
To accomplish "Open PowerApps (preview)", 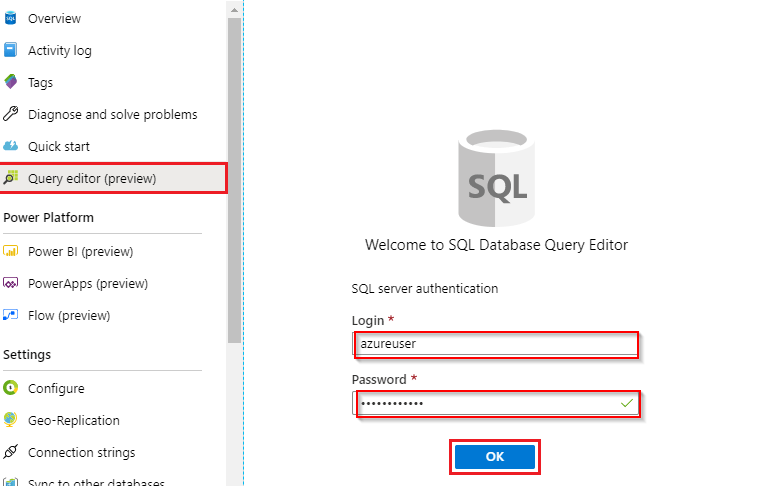I will pos(88,284).
